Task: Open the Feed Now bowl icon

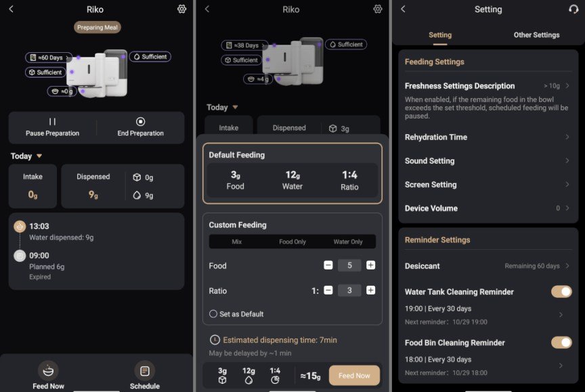Action: pyautogui.click(x=48, y=371)
